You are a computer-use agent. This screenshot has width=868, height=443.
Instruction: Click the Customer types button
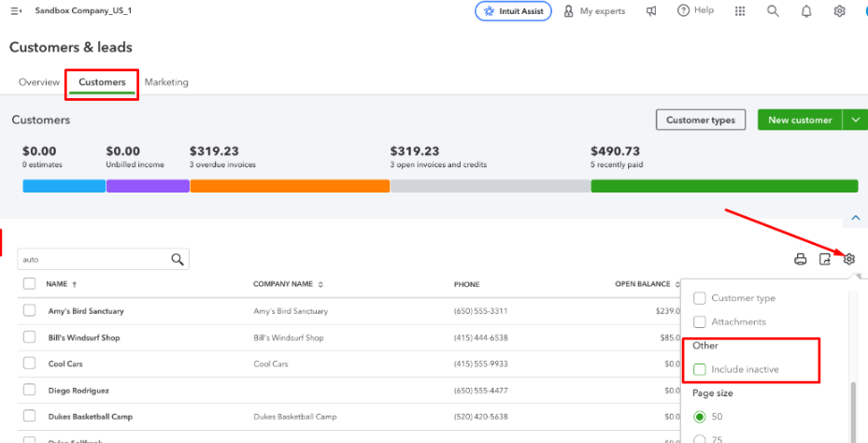tap(701, 120)
